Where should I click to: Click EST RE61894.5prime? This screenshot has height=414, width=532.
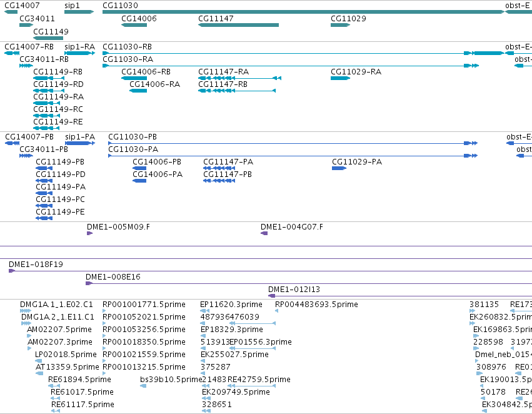click(80, 380)
